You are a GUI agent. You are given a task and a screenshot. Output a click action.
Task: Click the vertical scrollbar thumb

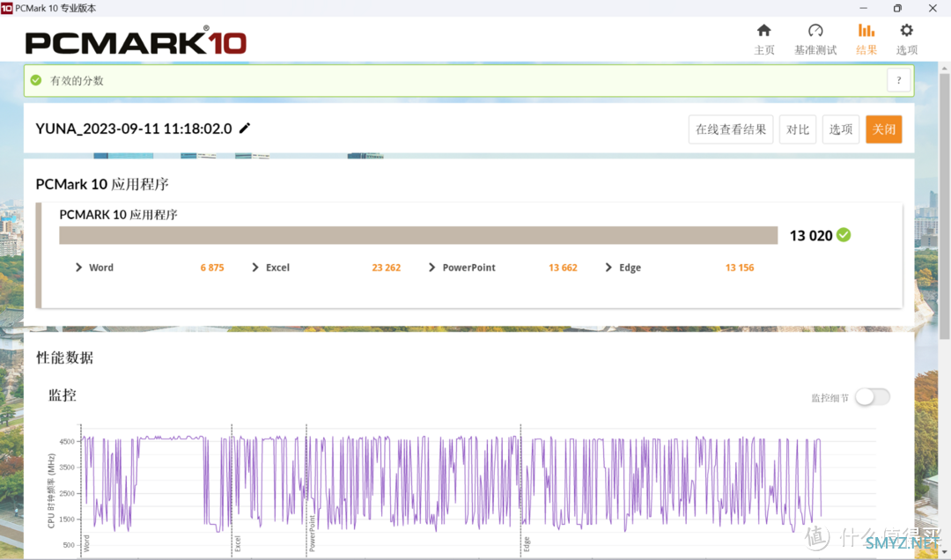click(944, 206)
